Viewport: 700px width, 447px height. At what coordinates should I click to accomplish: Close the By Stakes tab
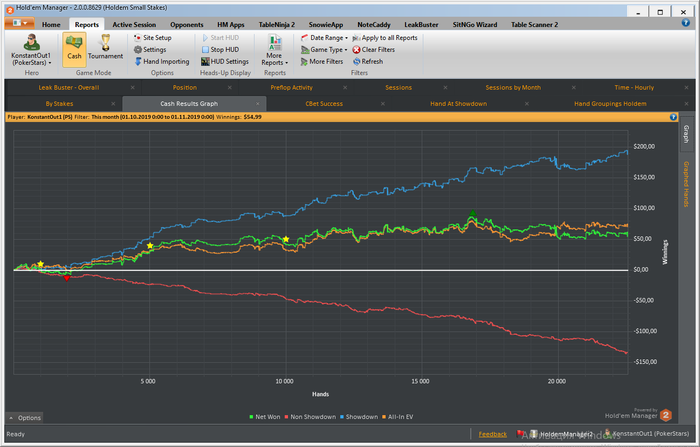tap(113, 104)
